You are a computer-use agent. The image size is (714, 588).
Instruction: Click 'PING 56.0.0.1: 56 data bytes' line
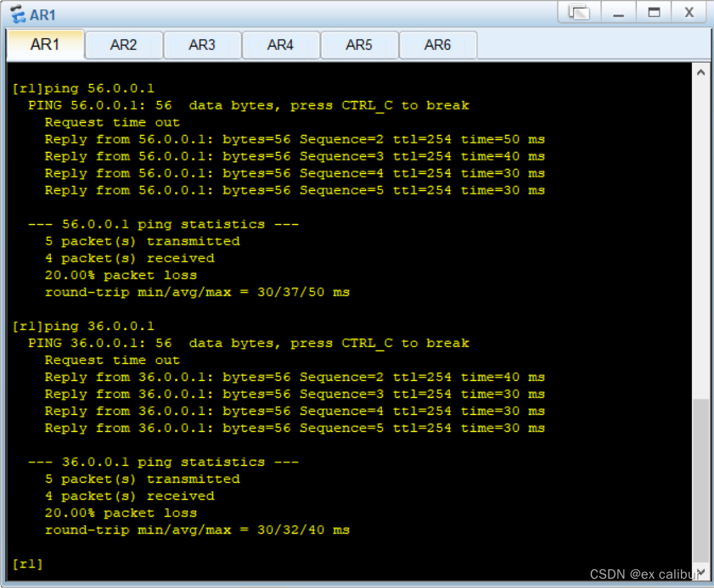[x=249, y=105]
